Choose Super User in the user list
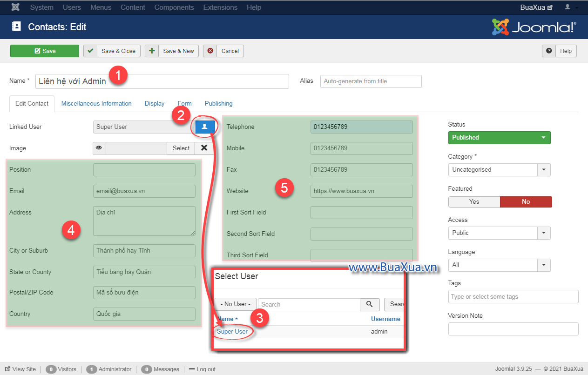The width and height of the screenshot is (588, 375). tap(232, 332)
